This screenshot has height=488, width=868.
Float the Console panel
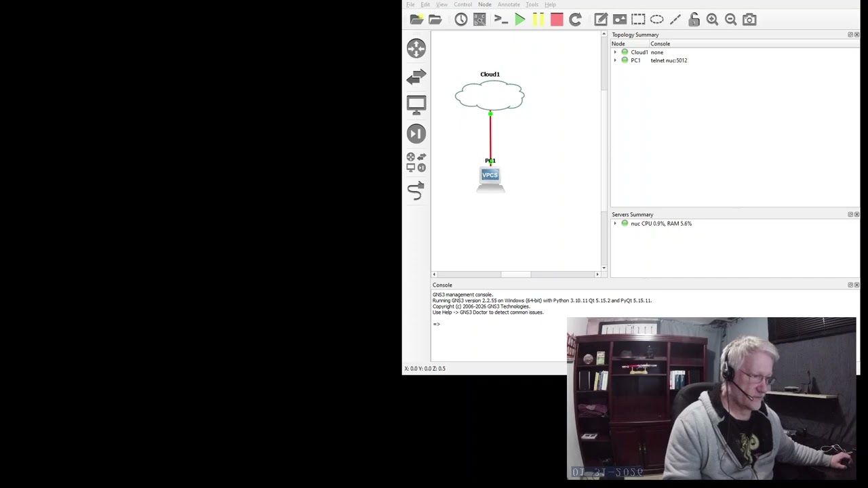(850, 285)
